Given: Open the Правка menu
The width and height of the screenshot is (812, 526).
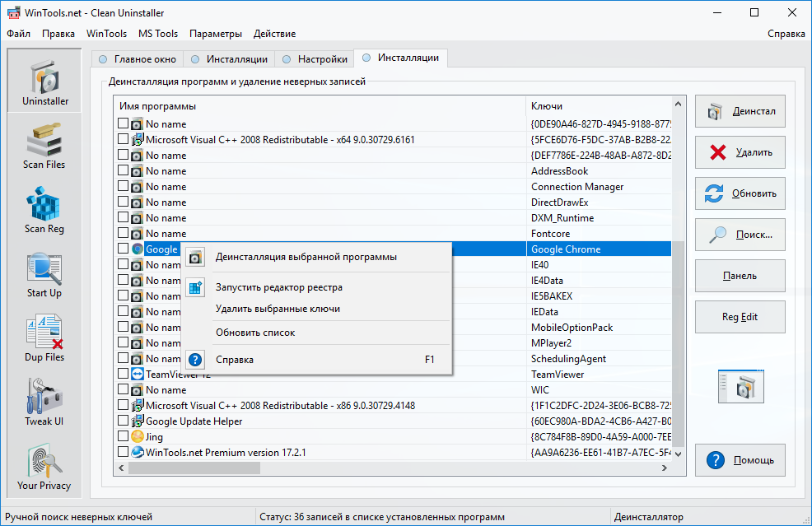Looking at the screenshot, I should click(58, 34).
